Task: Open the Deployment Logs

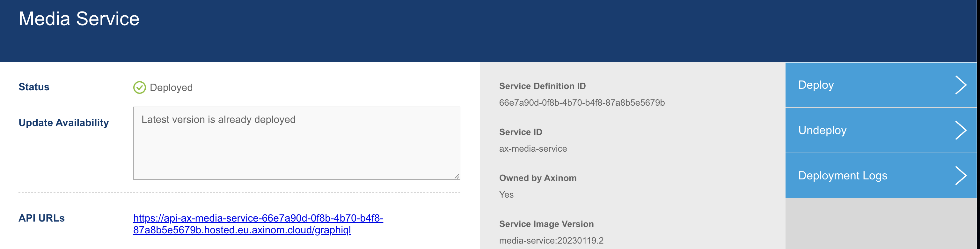Action: click(842, 176)
